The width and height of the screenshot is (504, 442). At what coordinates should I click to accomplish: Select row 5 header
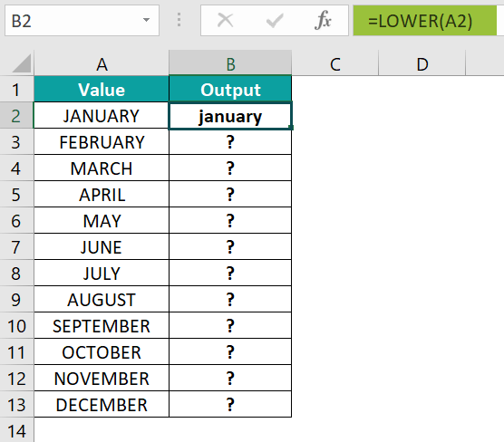[x=16, y=195]
